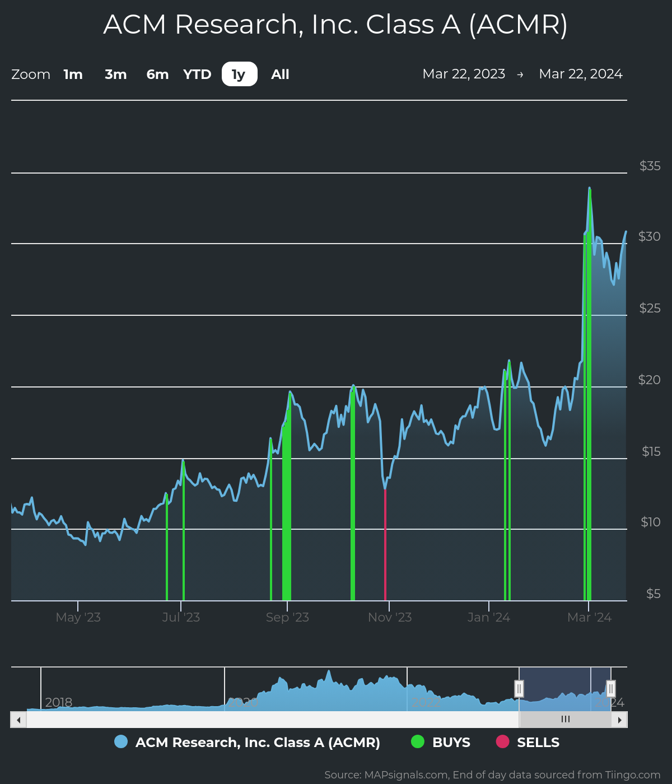
Task: Toggle the BUYS series visibility
Action: [451, 742]
